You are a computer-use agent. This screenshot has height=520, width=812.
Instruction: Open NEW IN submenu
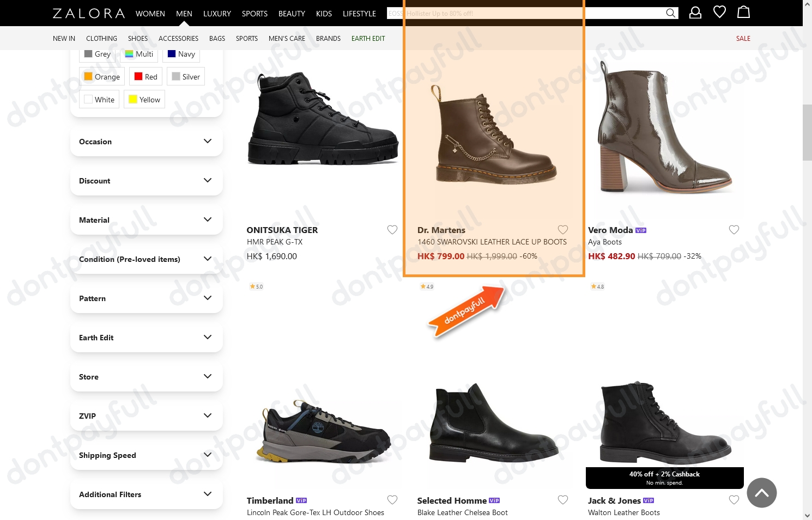pyautogui.click(x=64, y=39)
